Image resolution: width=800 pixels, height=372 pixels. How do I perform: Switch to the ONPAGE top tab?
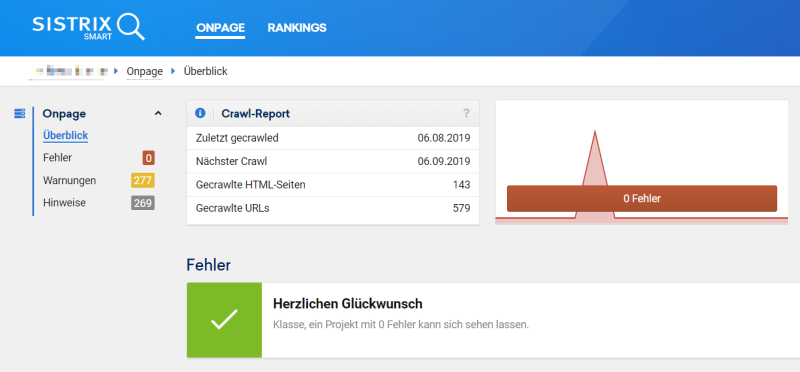click(x=220, y=29)
